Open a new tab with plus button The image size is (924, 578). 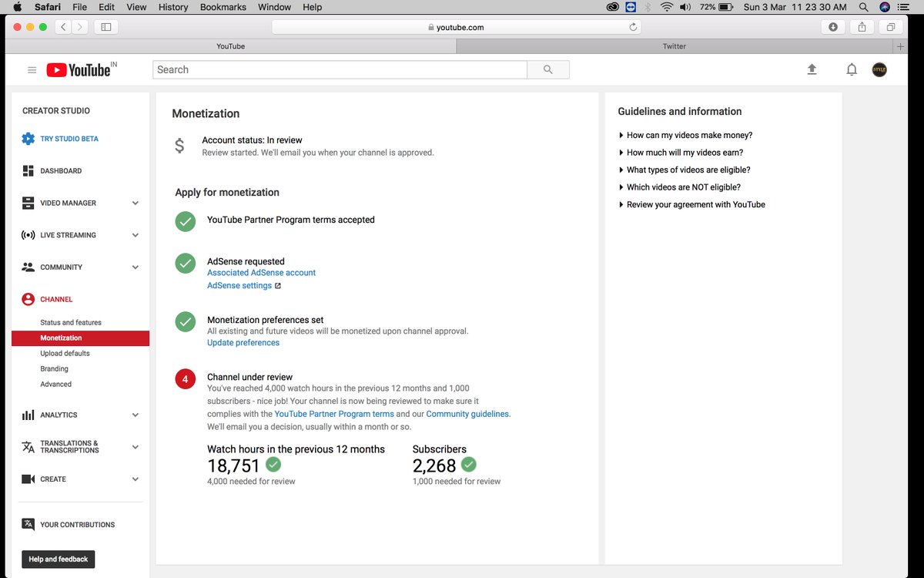point(901,46)
